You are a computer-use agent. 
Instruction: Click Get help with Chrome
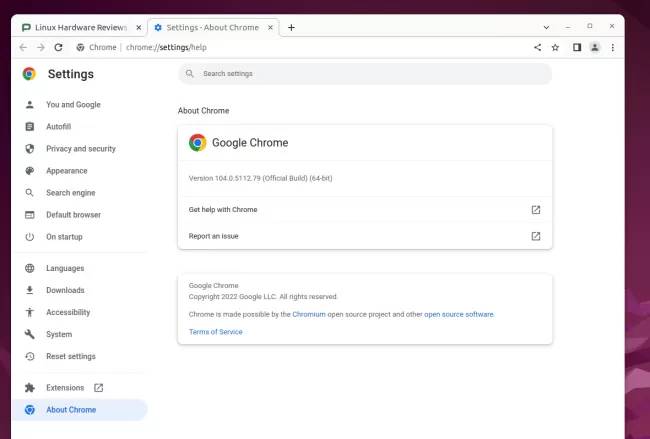pos(223,210)
